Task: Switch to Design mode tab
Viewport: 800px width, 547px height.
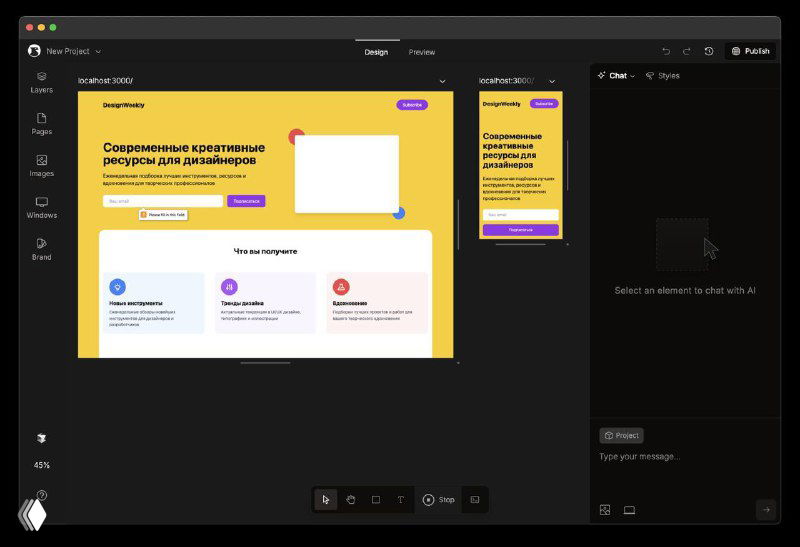Action: (376, 52)
